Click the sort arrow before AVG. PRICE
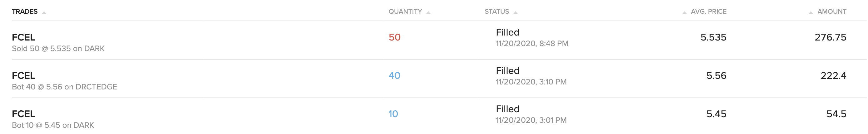 [684, 13]
